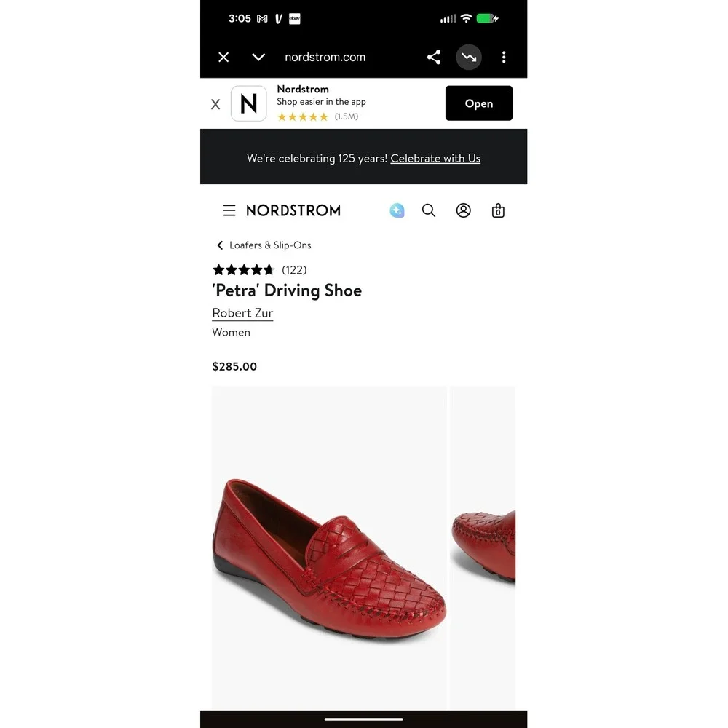Select the main red loafer image
The image size is (728, 728).
click(329, 547)
